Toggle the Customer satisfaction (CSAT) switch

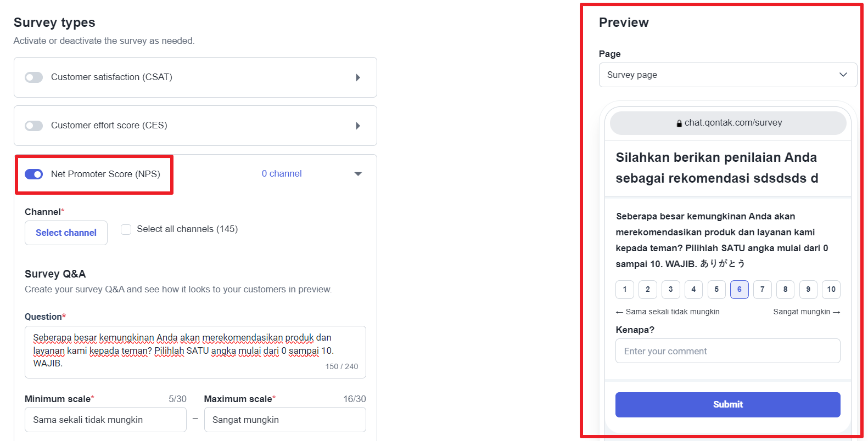[x=33, y=77]
